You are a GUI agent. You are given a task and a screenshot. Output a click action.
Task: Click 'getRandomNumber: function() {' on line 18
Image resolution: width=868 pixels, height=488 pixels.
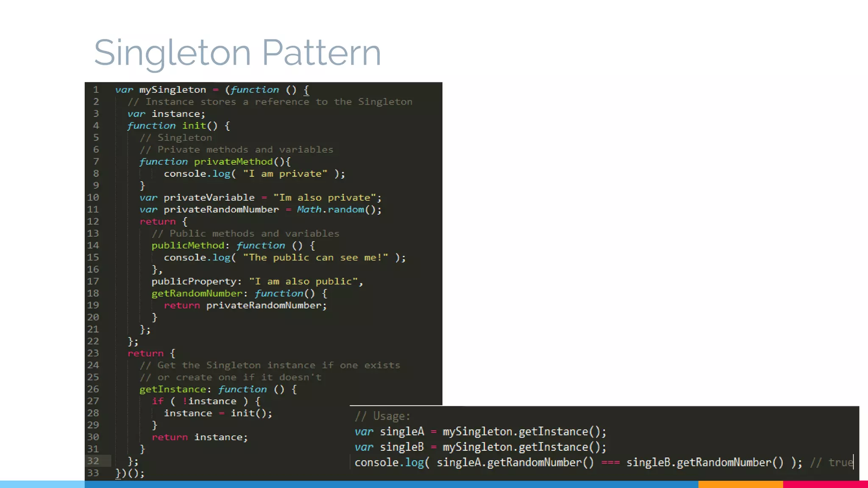click(239, 294)
